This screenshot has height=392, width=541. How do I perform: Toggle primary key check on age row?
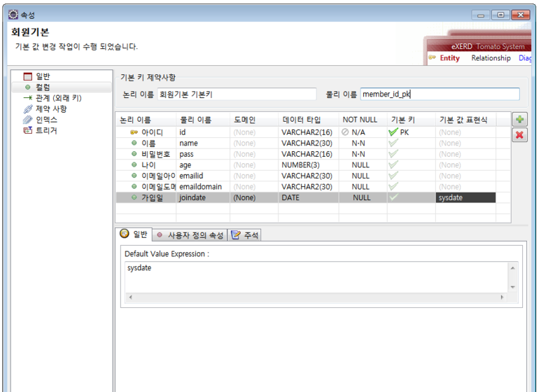(393, 164)
